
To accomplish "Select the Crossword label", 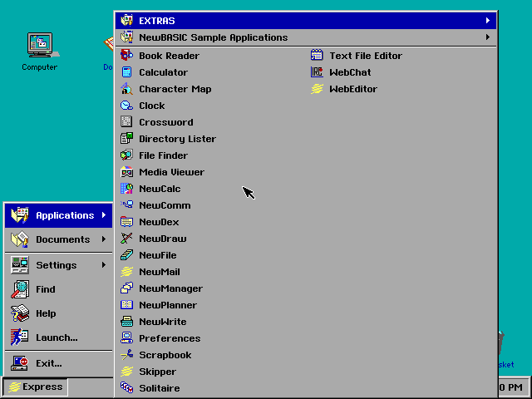I will (x=166, y=122).
